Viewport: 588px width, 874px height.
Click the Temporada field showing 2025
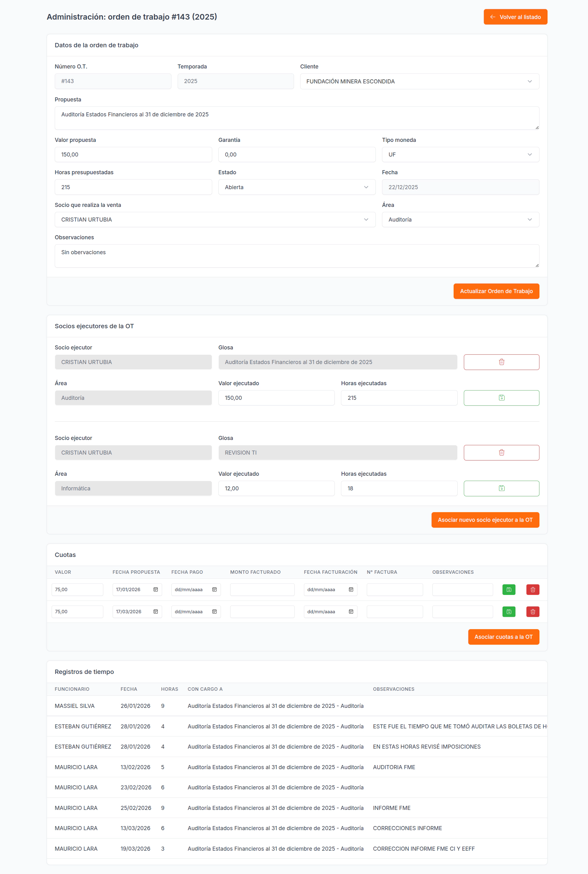click(236, 81)
